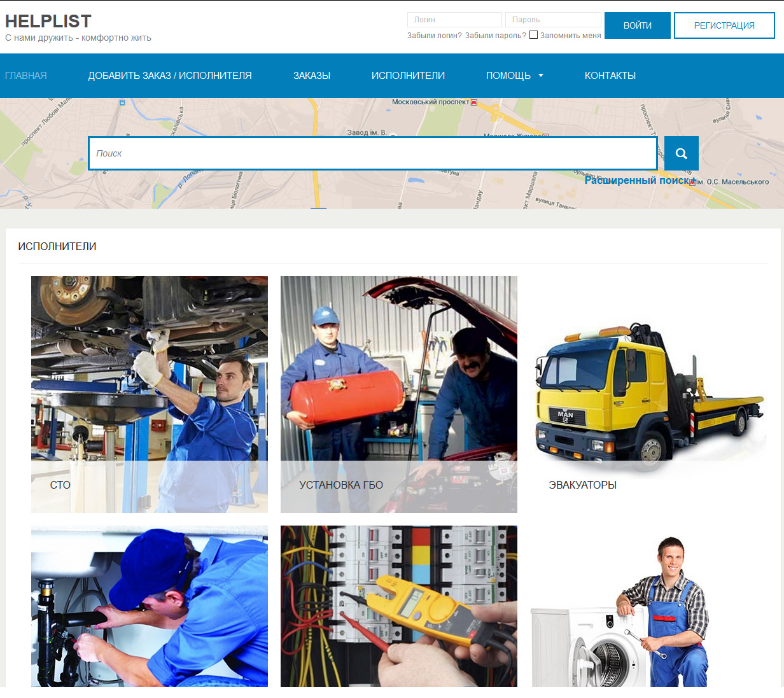Screen dimensions: 784x698
Task: Focus the Пароль input field
Action: (x=553, y=20)
